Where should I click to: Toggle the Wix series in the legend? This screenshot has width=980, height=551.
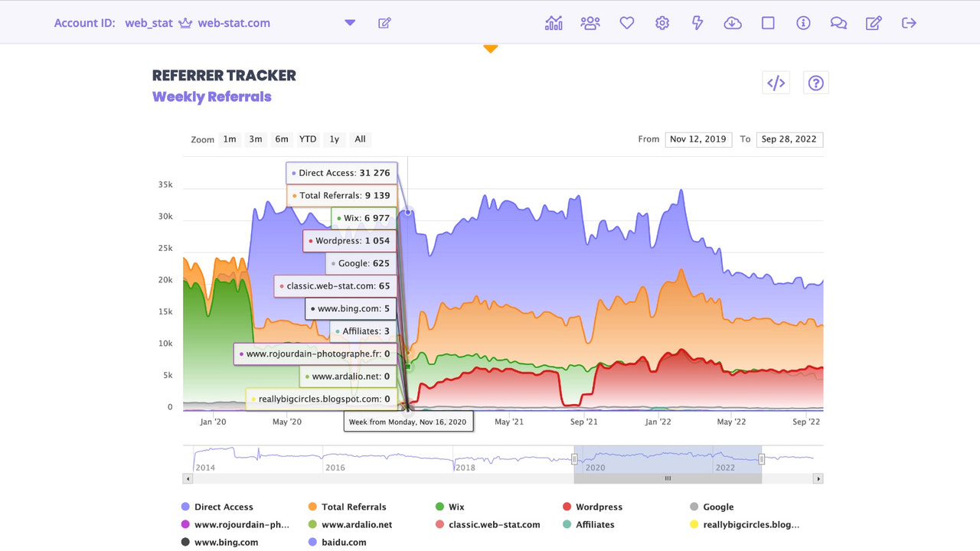(450, 507)
